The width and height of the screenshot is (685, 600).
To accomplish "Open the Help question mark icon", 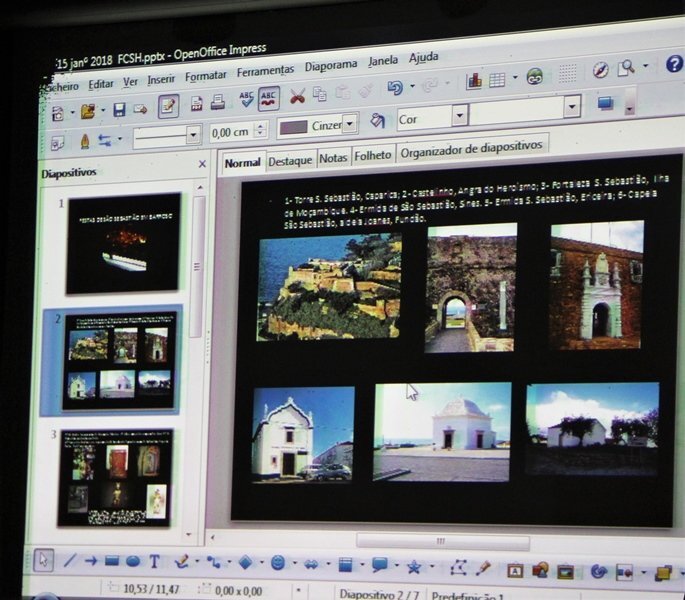I will click(x=674, y=64).
